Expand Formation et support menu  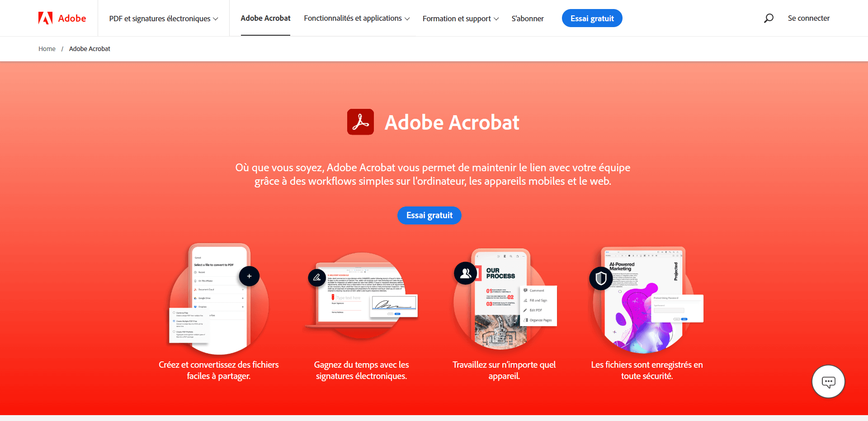(x=461, y=19)
